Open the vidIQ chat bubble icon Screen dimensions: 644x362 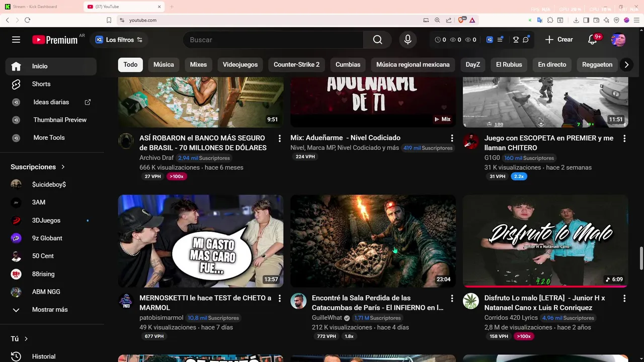pos(526,40)
